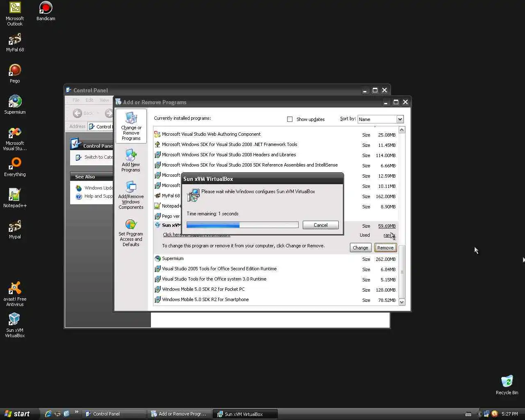Select Sun xVM VirtualBox desktop icon
This screenshot has height=420, width=525.
point(15,325)
